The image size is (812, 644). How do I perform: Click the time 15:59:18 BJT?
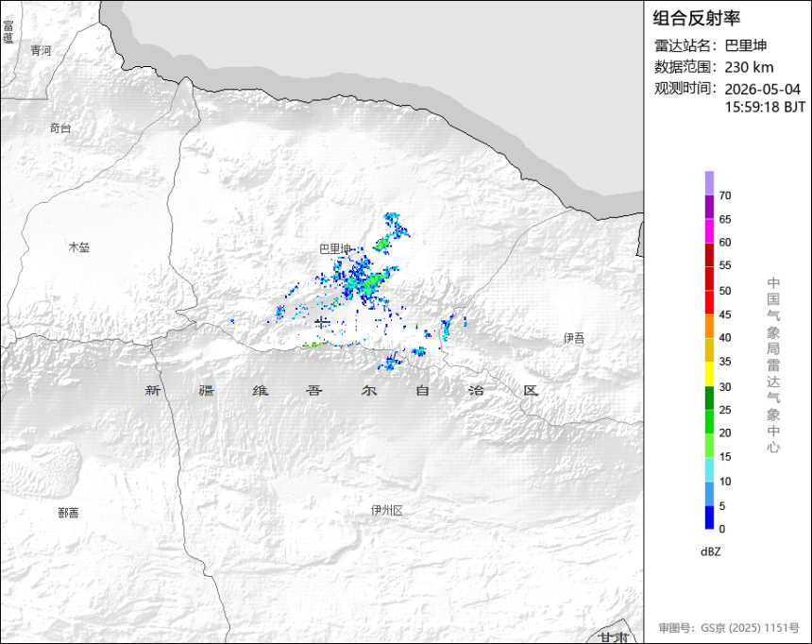(x=765, y=108)
